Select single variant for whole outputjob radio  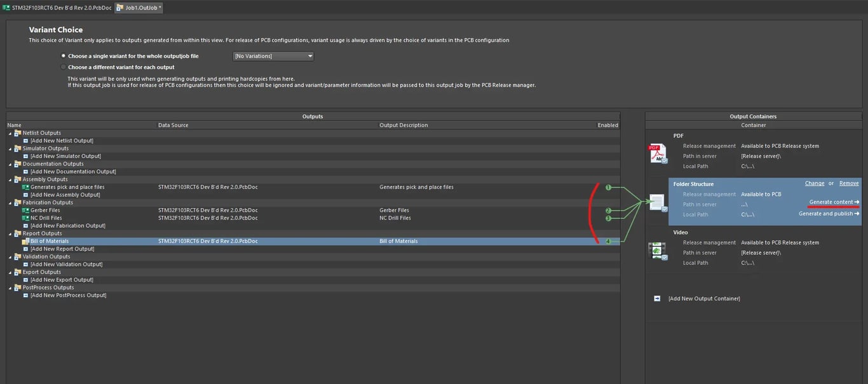point(63,56)
